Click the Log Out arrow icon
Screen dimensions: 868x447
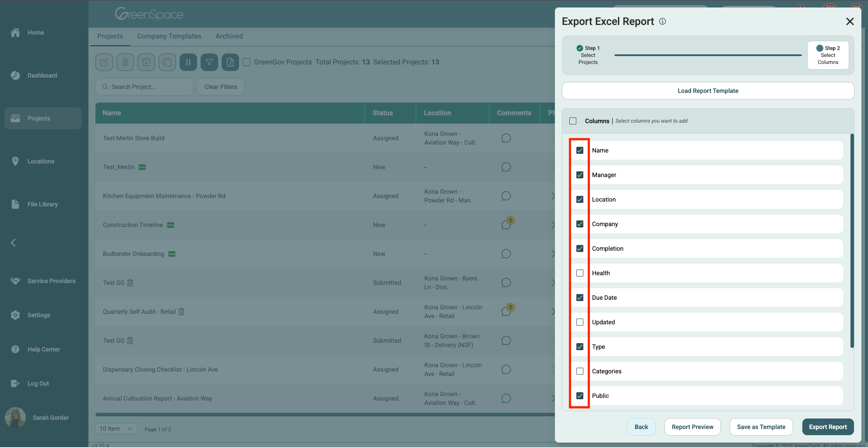click(x=15, y=383)
